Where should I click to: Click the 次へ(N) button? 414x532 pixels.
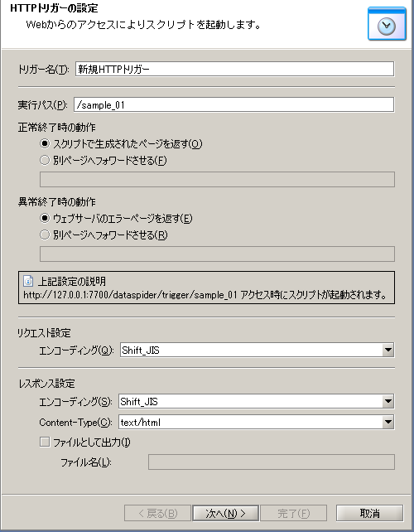click(225, 513)
